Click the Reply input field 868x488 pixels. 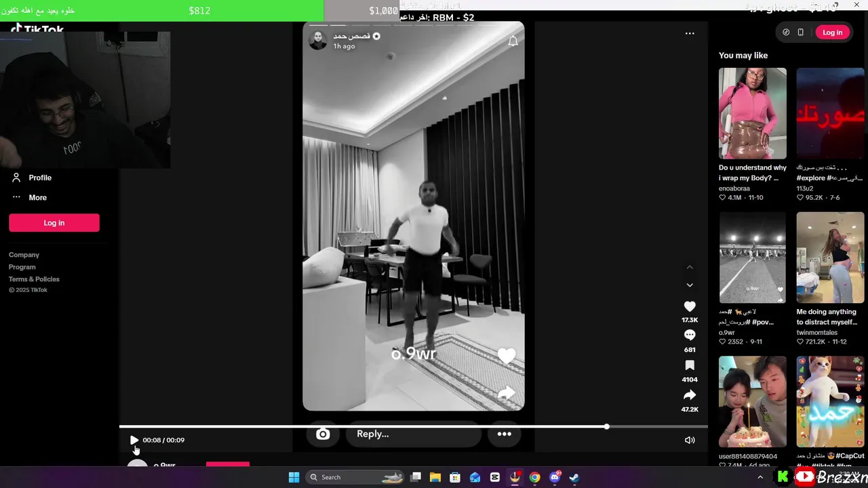click(414, 434)
